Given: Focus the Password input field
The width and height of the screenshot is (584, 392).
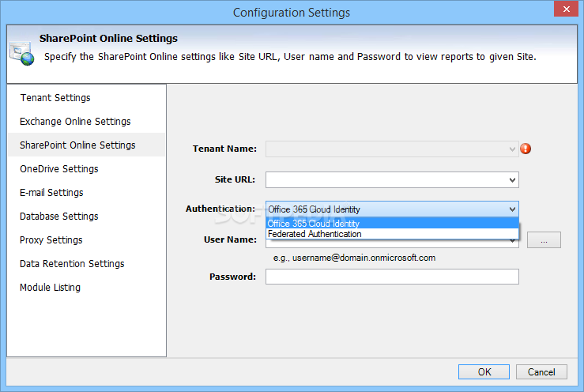Looking at the screenshot, I should coord(392,277).
